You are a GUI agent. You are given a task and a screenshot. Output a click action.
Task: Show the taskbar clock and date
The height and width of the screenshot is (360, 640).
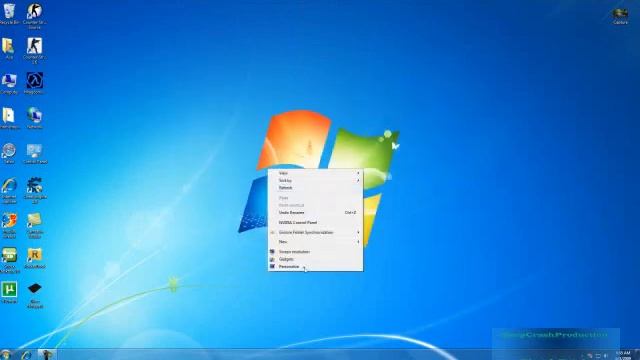pos(623,355)
